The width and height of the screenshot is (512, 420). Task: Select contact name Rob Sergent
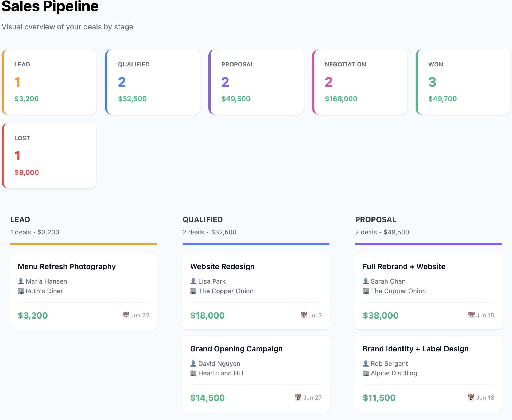389,363
